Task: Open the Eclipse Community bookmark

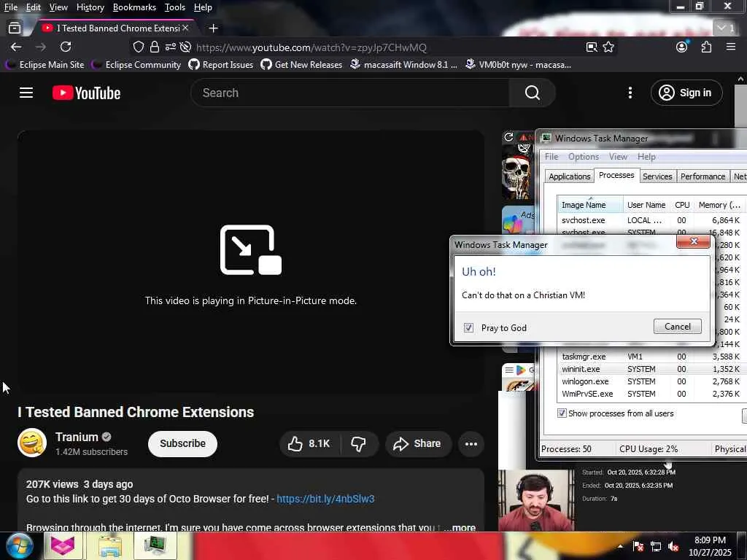Action: tap(136, 64)
